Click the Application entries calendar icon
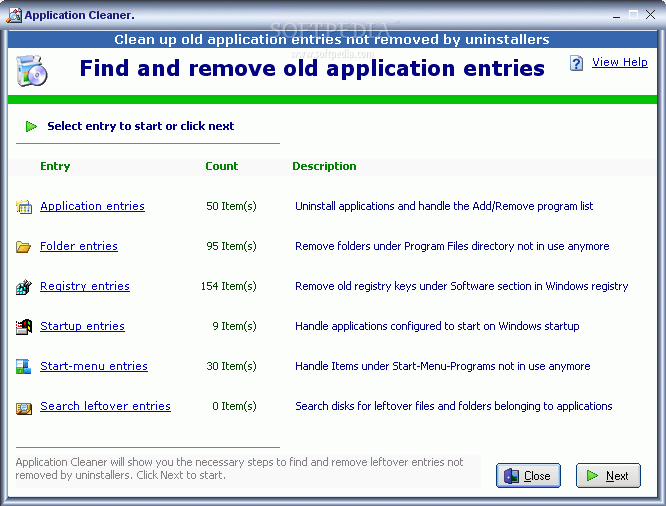The image size is (666, 506). (x=24, y=207)
